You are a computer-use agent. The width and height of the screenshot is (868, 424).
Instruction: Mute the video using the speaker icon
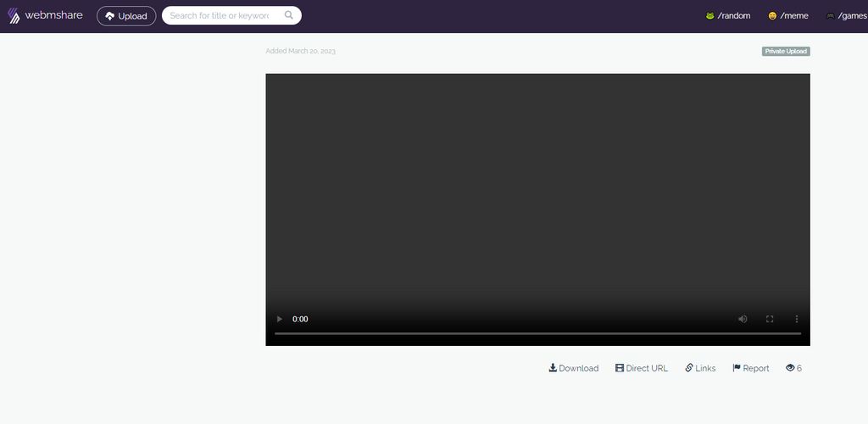click(x=743, y=319)
